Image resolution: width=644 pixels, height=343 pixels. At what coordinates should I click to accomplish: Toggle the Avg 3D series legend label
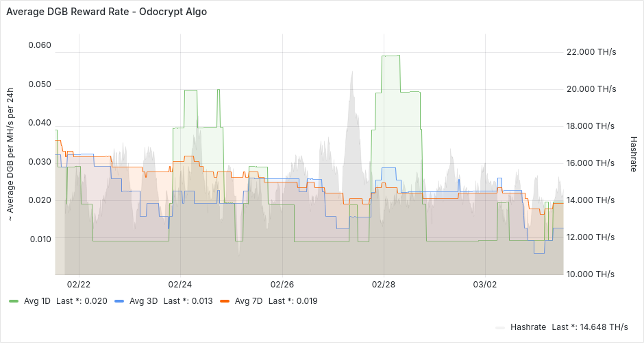[143, 301]
